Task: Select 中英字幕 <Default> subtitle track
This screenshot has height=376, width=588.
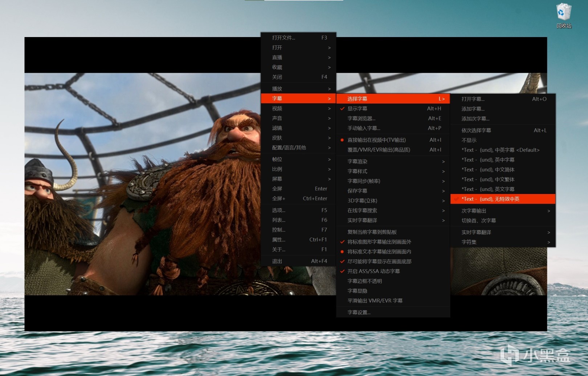Action: (x=503, y=150)
